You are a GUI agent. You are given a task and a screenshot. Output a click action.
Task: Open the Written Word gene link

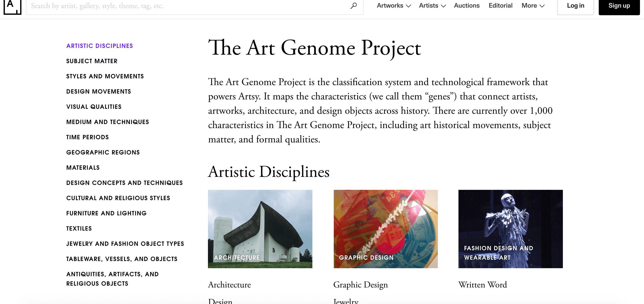[x=482, y=285]
